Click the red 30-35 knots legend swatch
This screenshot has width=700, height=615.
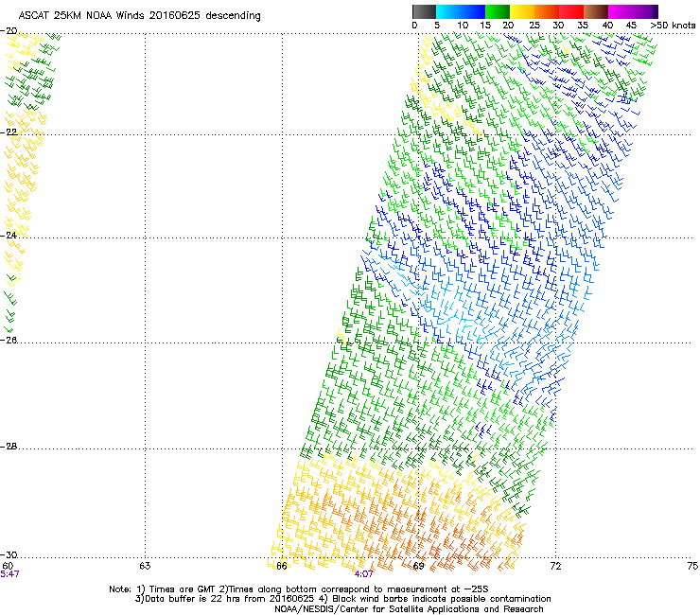coord(571,11)
